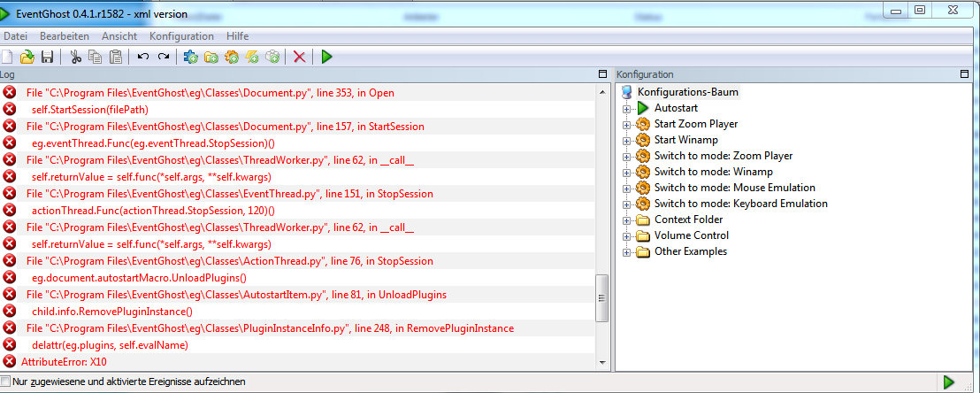
Task: Click the Konfigurations-Baum root icon
Action: tap(627, 93)
